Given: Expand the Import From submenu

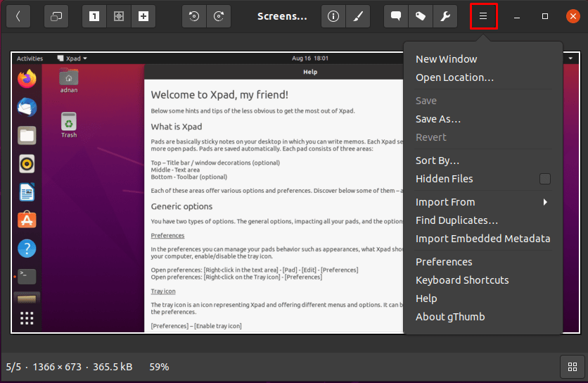Looking at the screenshot, I should [483, 202].
